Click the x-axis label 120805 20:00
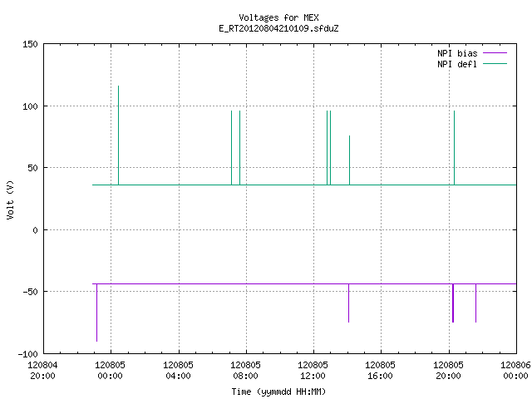The width and height of the screenshot is (532, 399). pos(448,371)
